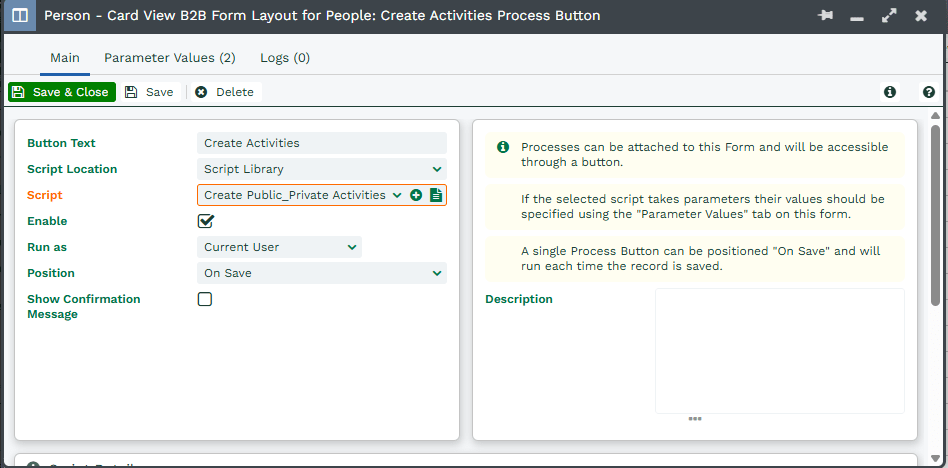Open the Run as dropdown

coord(279,247)
